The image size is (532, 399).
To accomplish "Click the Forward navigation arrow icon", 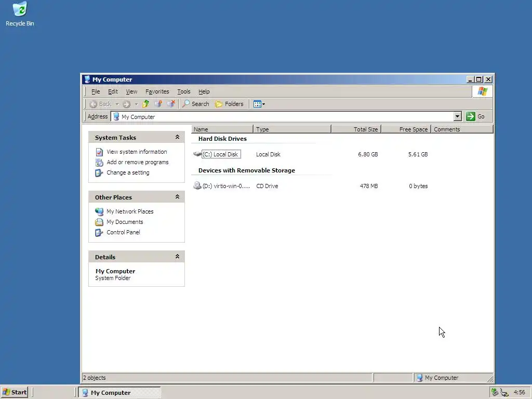I will (127, 104).
